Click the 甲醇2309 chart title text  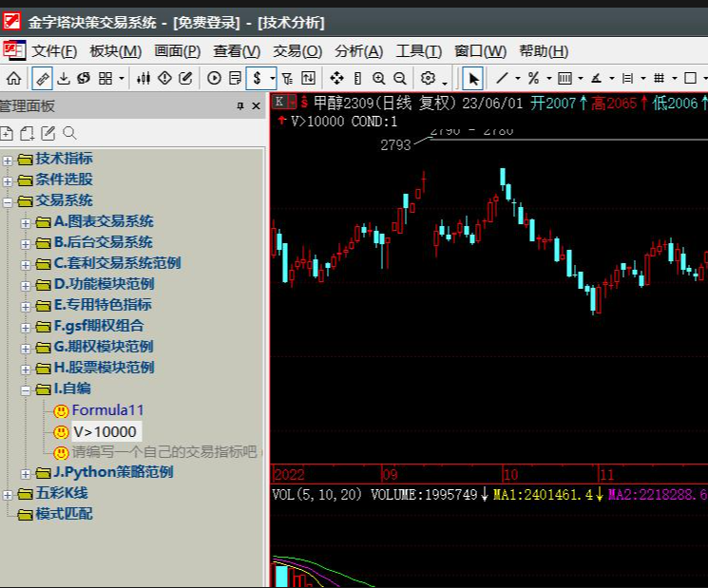pyautogui.click(x=343, y=104)
